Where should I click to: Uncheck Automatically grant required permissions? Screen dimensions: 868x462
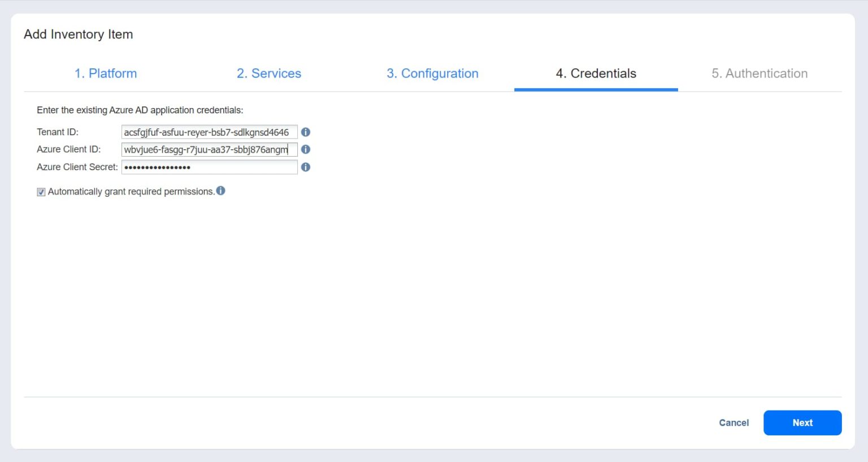(x=40, y=192)
